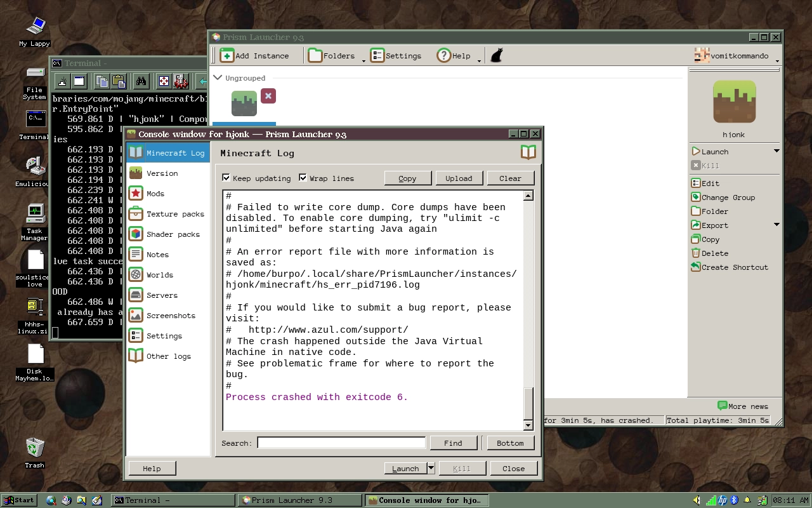
Task: Click Edit in the instance side panel
Action: (705, 183)
